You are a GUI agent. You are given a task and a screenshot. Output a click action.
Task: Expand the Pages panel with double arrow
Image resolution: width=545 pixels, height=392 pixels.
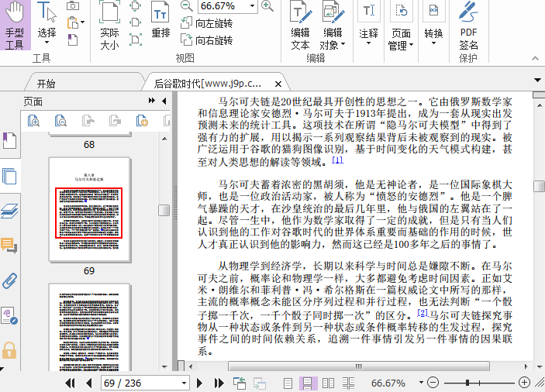[x=151, y=101]
